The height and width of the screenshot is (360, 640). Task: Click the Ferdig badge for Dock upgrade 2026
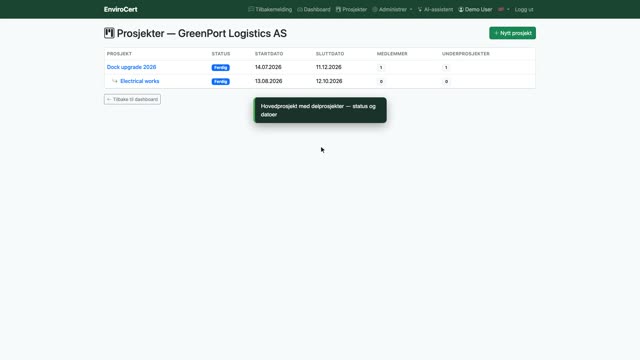[220, 67]
